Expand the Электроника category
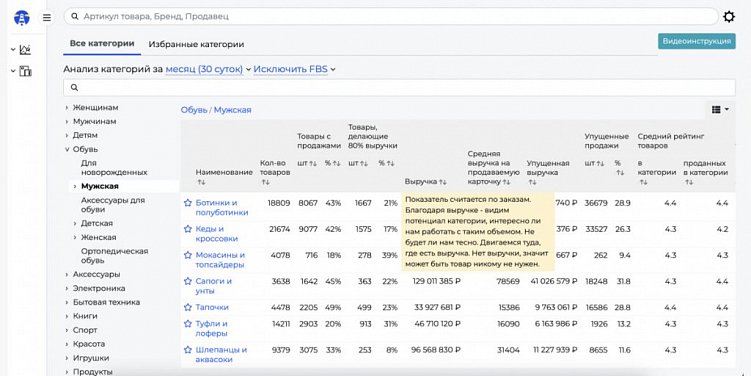Image resolution: width=751 pixels, height=376 pixels. tap(67, 288)
